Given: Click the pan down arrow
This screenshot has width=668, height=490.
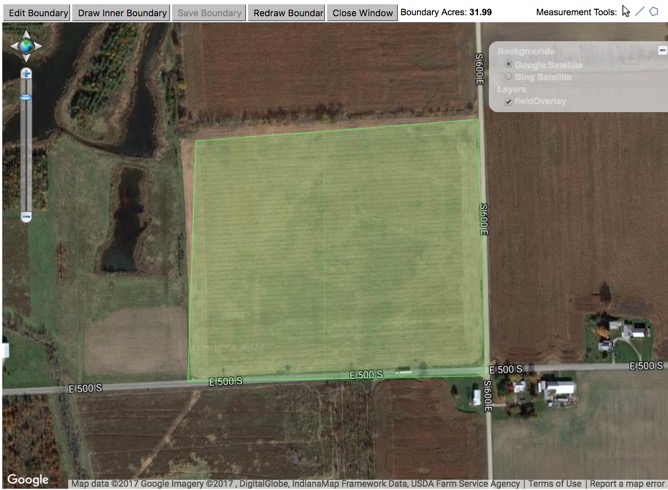Looking at the screenshot, I should [26, 57].
